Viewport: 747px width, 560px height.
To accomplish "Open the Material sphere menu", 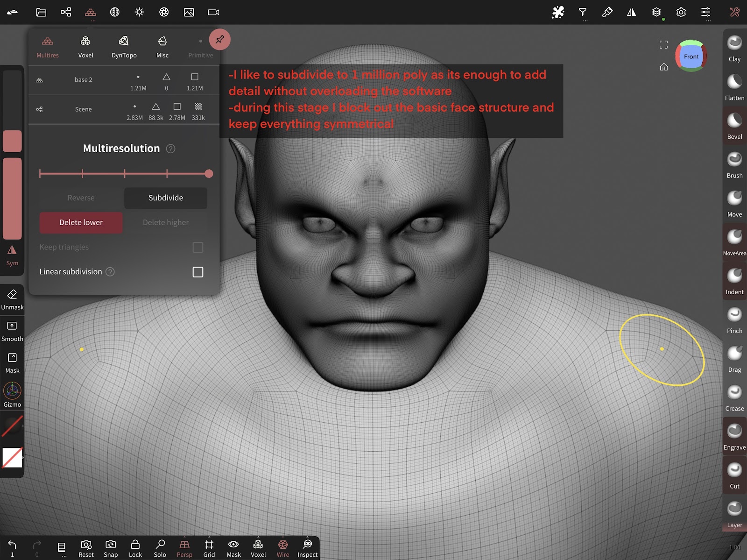I will 115,12.
